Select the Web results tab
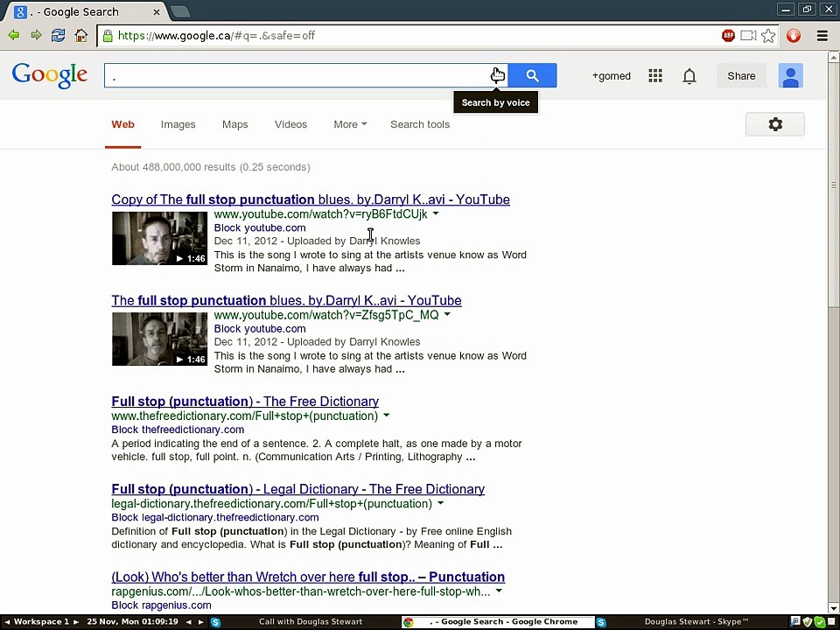The image size is (840, 630). pos(122,124)
